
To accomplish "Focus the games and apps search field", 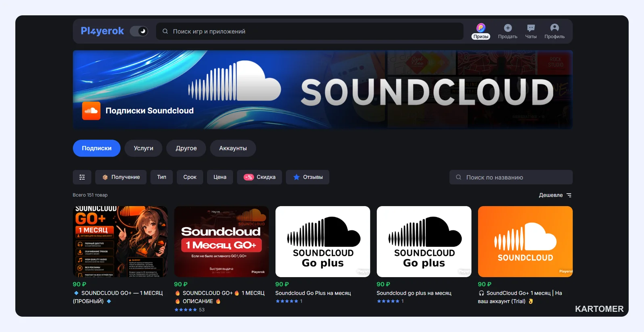I will (309, 31).
